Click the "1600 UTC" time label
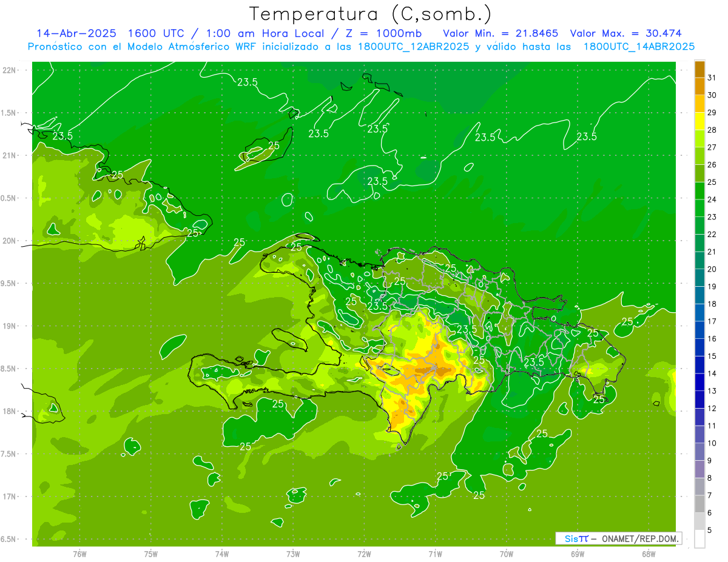 coord(155,33)
